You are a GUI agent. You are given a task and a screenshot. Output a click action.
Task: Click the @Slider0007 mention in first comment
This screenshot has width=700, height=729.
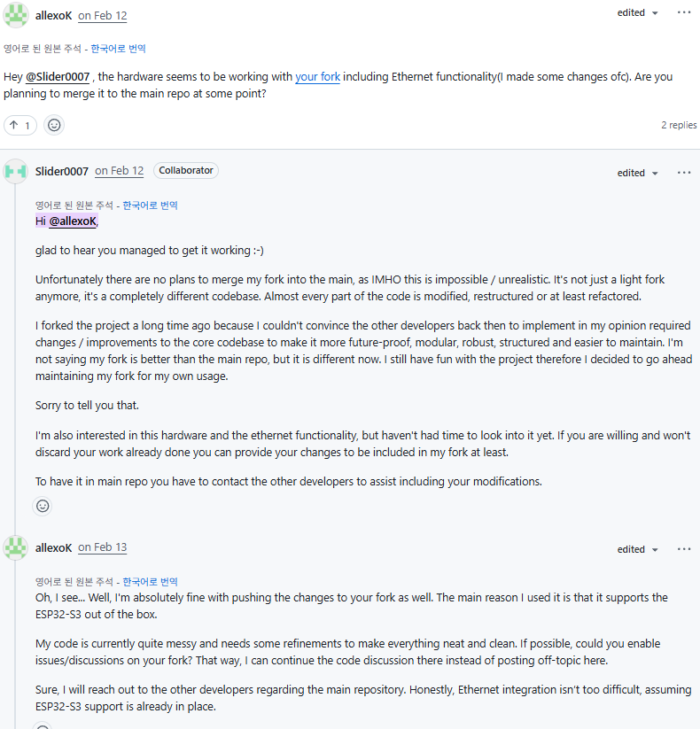click(58, 77)
